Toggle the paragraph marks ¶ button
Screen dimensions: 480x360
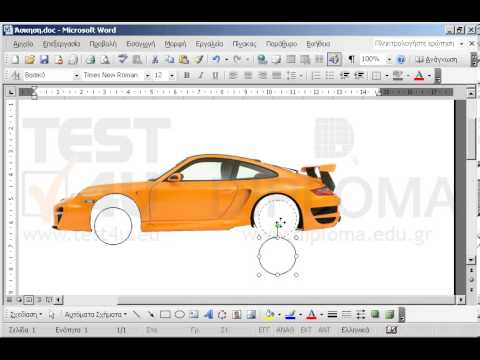click(351, 60)
